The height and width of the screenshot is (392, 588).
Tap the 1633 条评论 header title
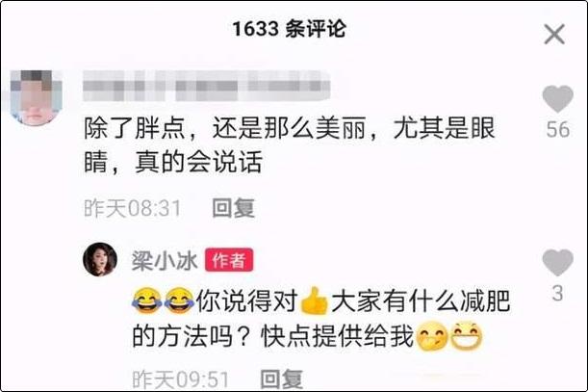click(x=289, y=29)
